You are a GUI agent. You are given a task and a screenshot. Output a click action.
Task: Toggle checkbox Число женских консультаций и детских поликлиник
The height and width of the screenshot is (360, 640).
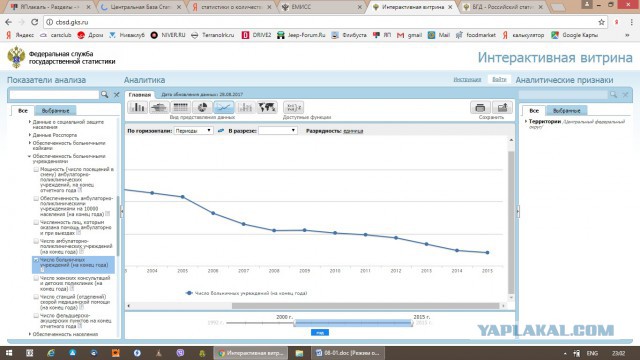pos(36,278)
